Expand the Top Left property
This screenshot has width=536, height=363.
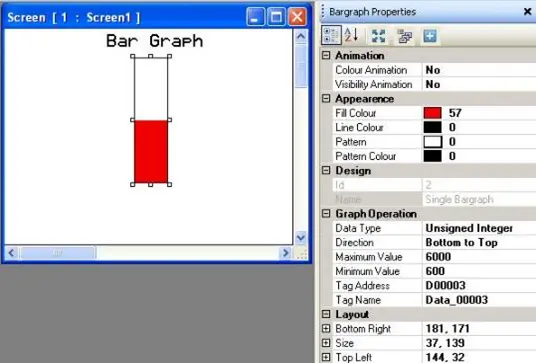(x=326, y=357)
